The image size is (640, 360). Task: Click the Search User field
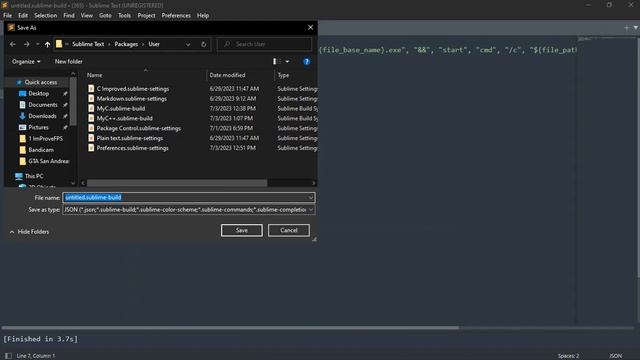(264, 44)
